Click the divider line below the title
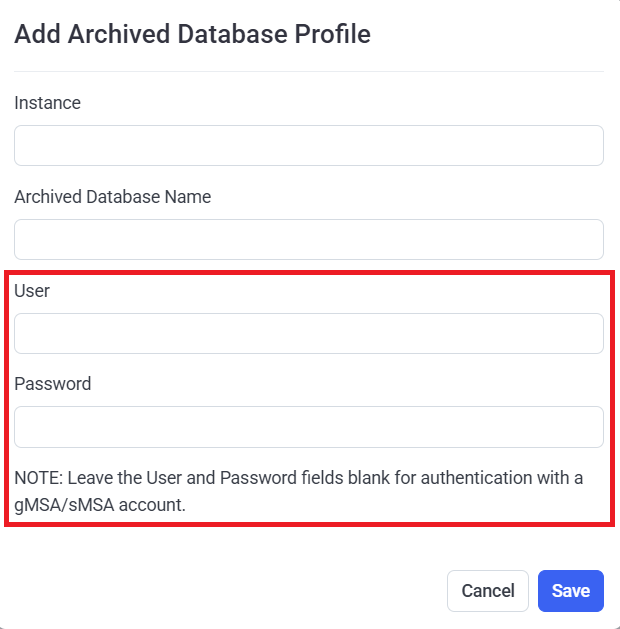The height and width of the screenshot is (629, 620). [308, 71]
